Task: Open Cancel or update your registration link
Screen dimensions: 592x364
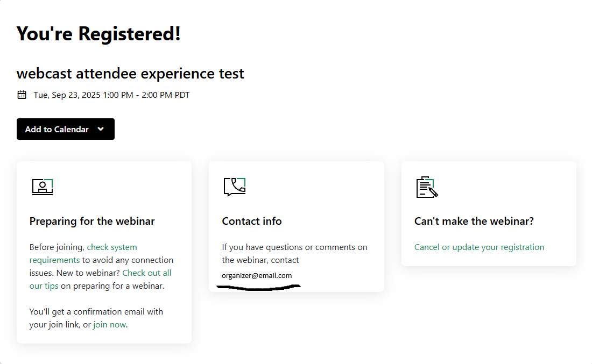Action: click(479, 247)
